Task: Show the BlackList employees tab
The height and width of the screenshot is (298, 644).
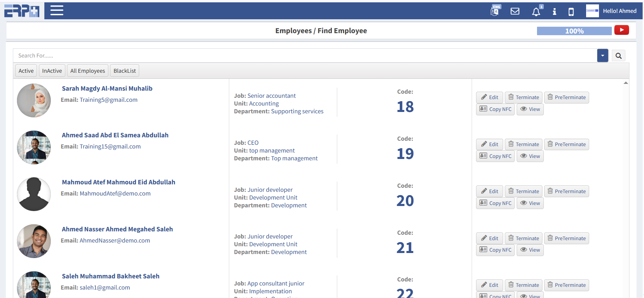Action: [x=124, y=71]
